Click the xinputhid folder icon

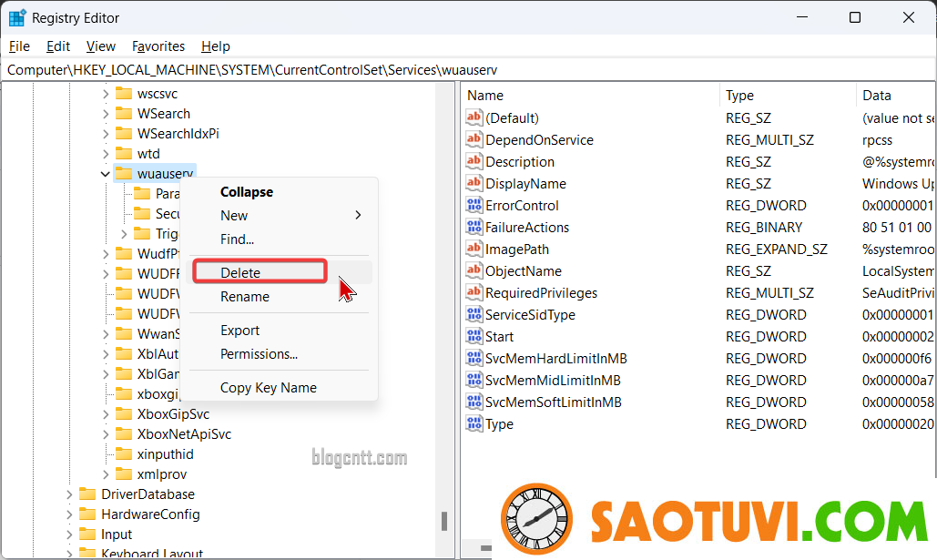tap(123, 453)
